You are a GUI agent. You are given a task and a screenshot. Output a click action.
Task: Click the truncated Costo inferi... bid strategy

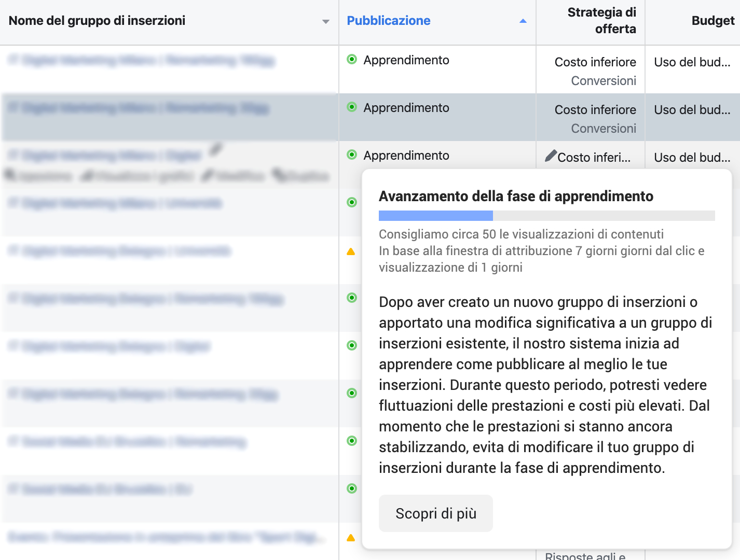pyautogui.click(x=594, y=158)
